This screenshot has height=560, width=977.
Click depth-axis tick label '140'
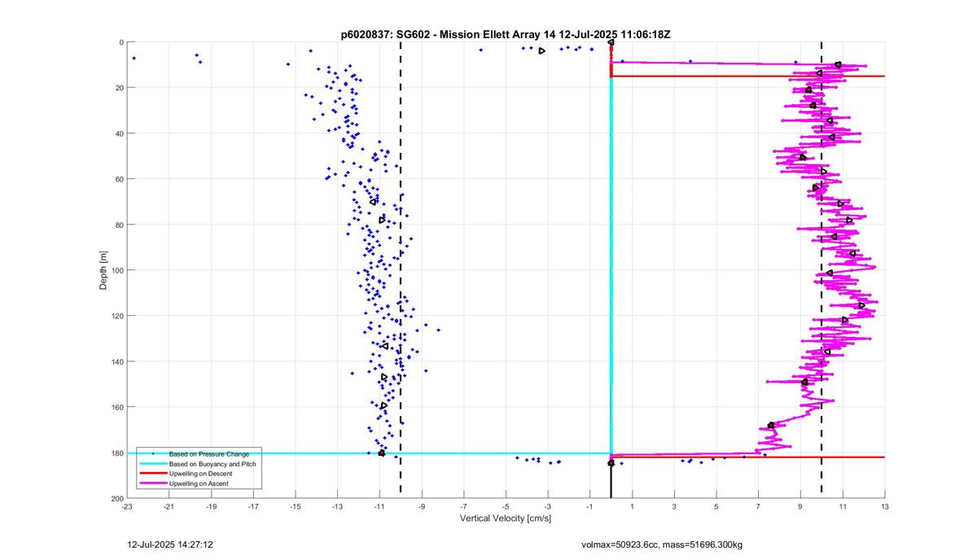(117, 361)
